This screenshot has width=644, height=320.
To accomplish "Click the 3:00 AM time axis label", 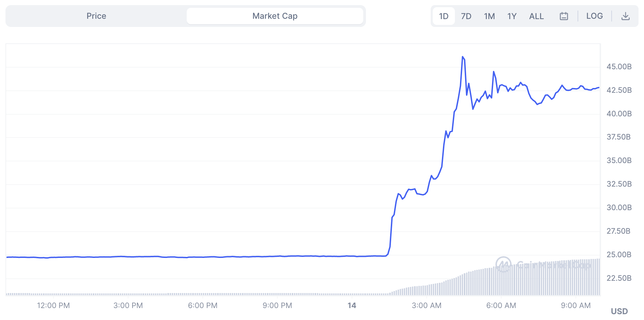I will [x=427, y=305].
